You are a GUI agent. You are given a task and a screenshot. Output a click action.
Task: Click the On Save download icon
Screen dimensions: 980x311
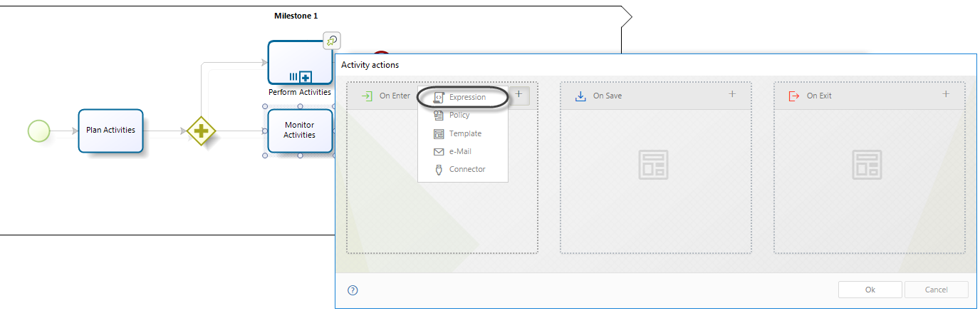click(x=580, y=96)
